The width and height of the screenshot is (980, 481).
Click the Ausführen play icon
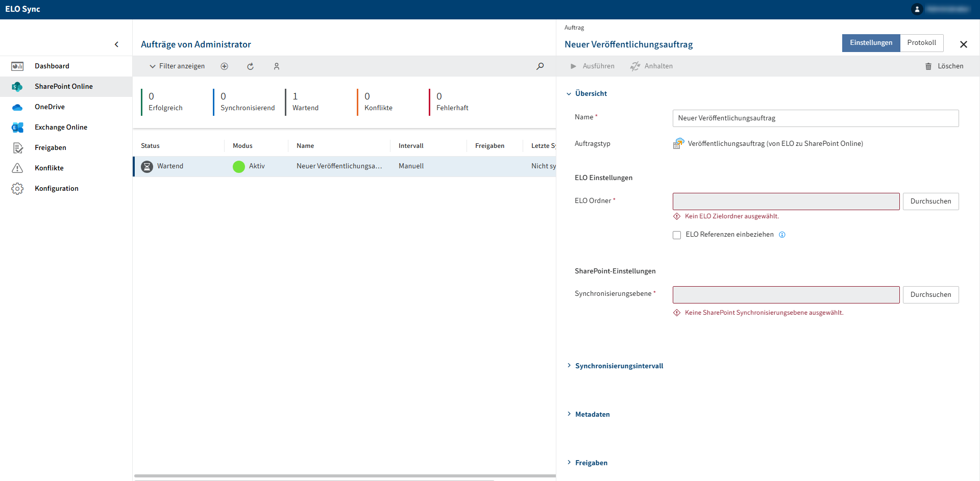point(573,66)
